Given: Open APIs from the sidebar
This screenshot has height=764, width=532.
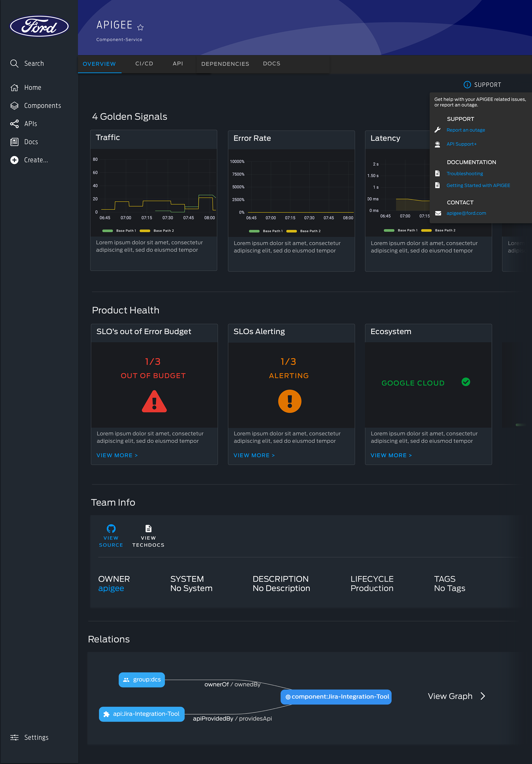Looking at the screenshot, I should [x=30, y=124].
